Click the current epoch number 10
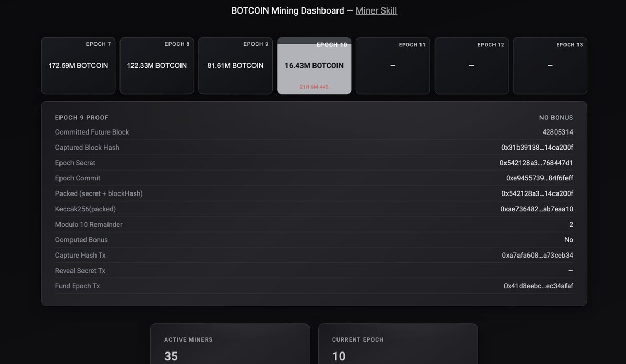Image resolution: width=626 pixels, height=364 pixels. coord(339,356)
